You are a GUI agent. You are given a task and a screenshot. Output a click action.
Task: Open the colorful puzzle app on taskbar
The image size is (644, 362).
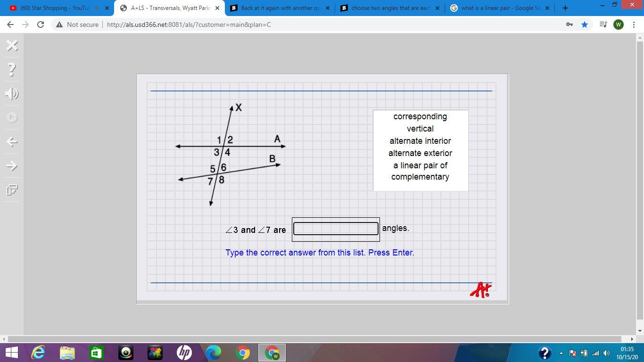[155, 353]
